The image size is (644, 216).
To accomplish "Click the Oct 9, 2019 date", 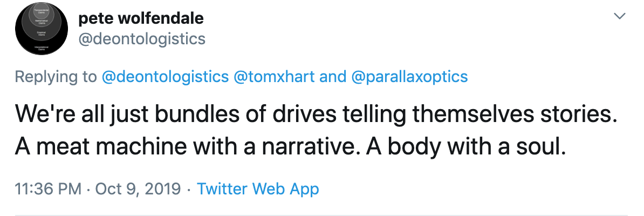I will [138, 189].
